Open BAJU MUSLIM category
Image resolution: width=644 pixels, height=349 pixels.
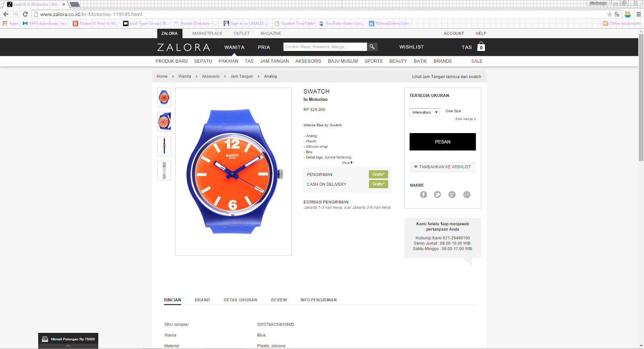click(343, 61)
